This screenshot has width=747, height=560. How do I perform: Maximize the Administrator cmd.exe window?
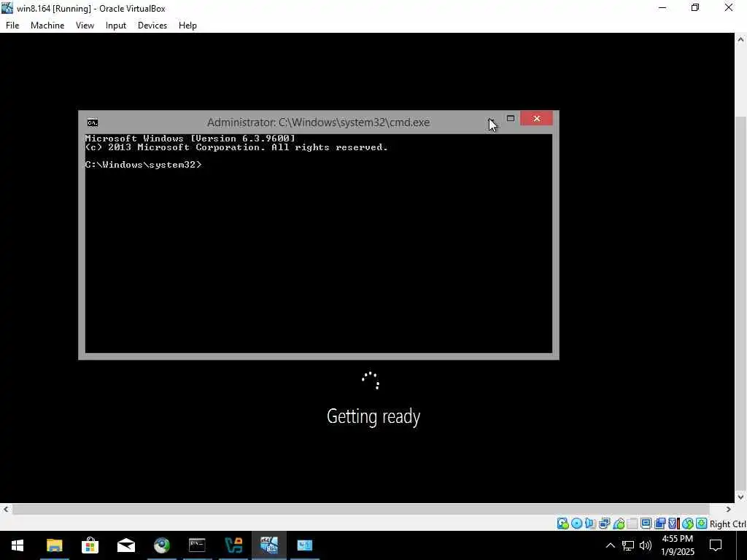pos(510,118)
